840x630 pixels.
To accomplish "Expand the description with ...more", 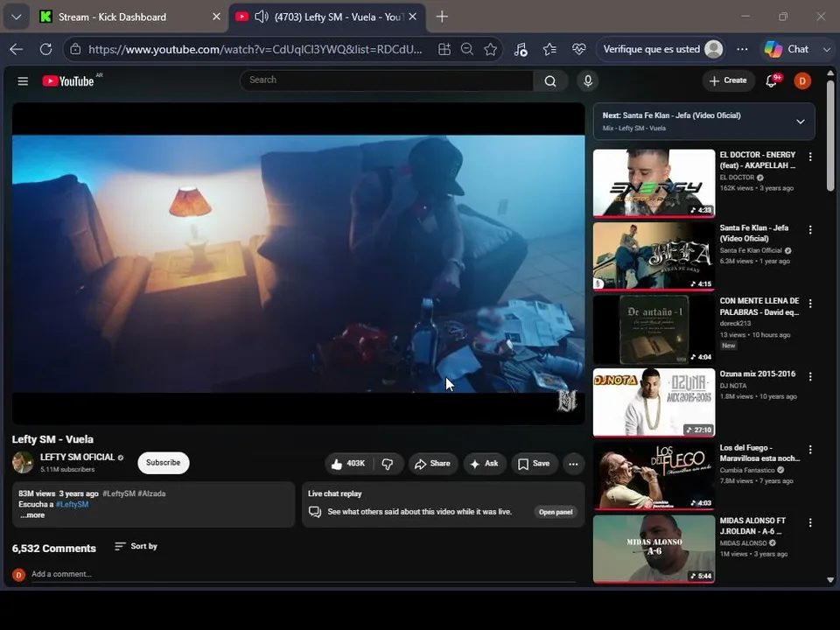I will click(x=32, y=514).
